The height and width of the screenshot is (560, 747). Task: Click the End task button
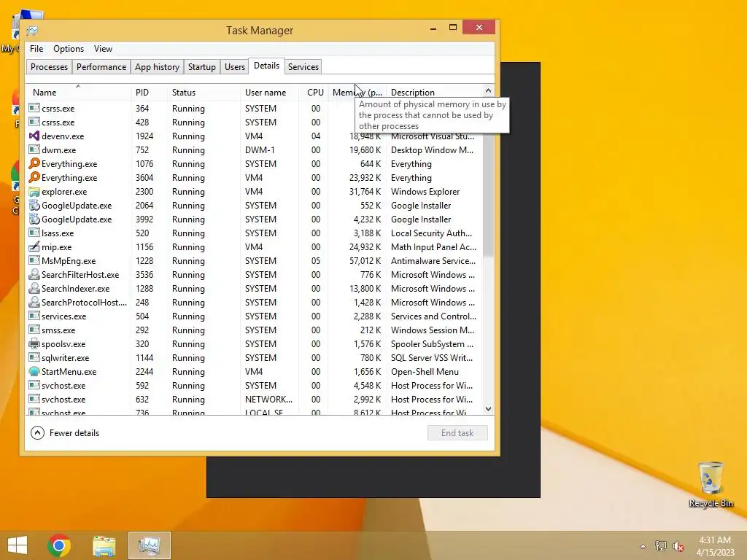[457, 433]
